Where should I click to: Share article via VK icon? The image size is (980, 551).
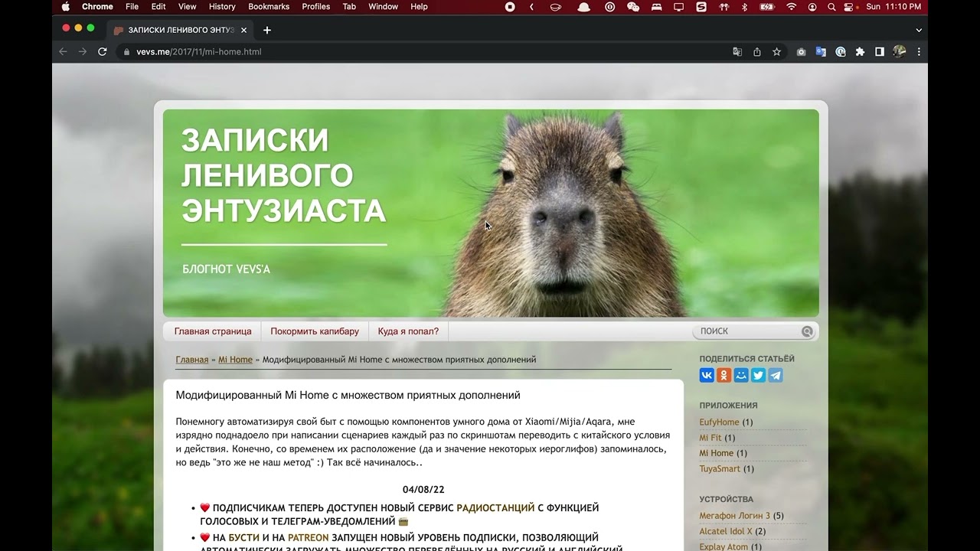(707, 375)
